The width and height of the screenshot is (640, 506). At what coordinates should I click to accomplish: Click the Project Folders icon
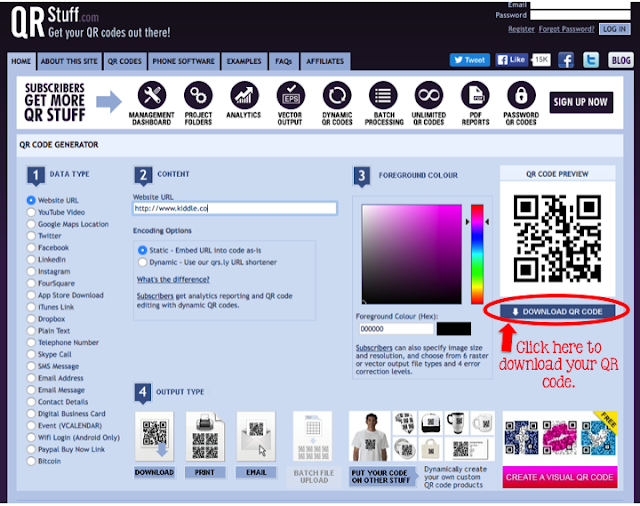click(x=198, y=95)
